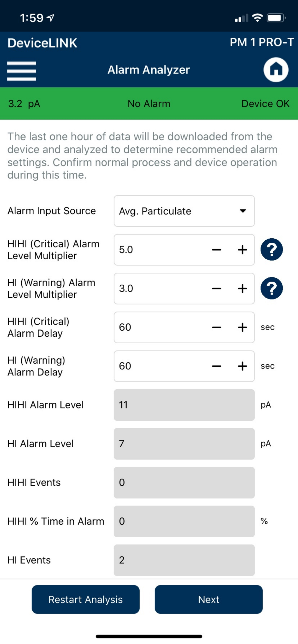Decrease HI Warning Alarm Level Multiplier
The height and width of the screenshot is (644, 298).
coord(216,288)
